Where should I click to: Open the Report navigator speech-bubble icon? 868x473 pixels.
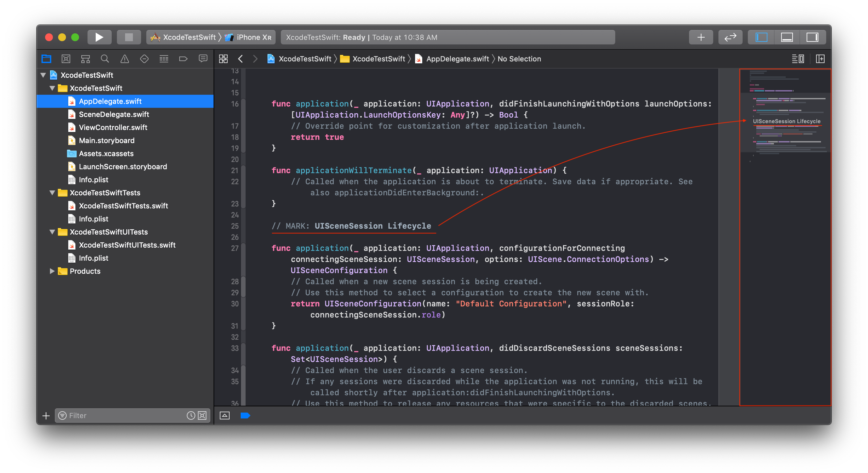(x=202, y=58)
